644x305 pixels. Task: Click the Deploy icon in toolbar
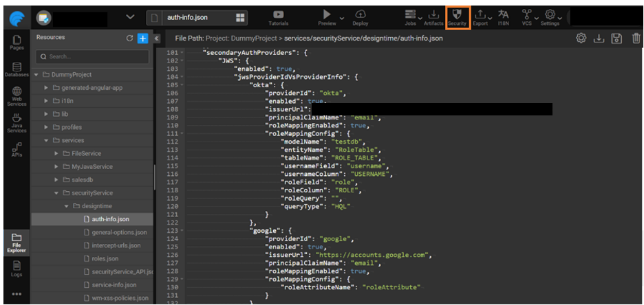361,16
